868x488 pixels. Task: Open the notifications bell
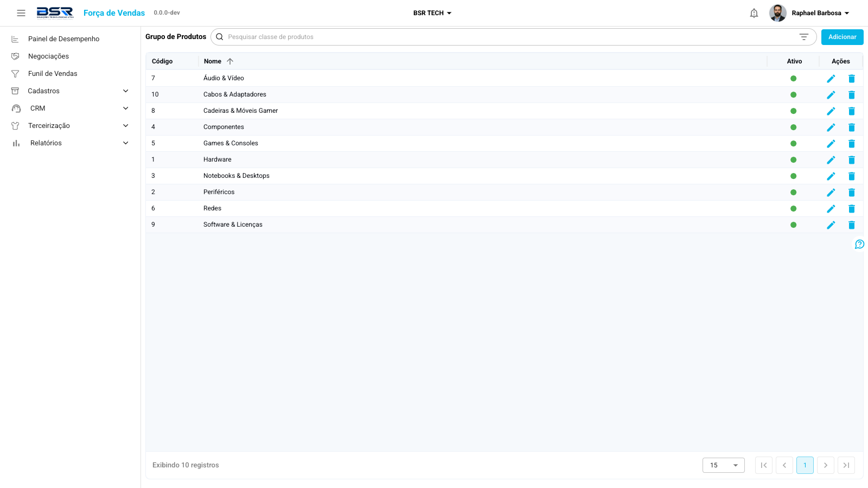pos(754,13)
